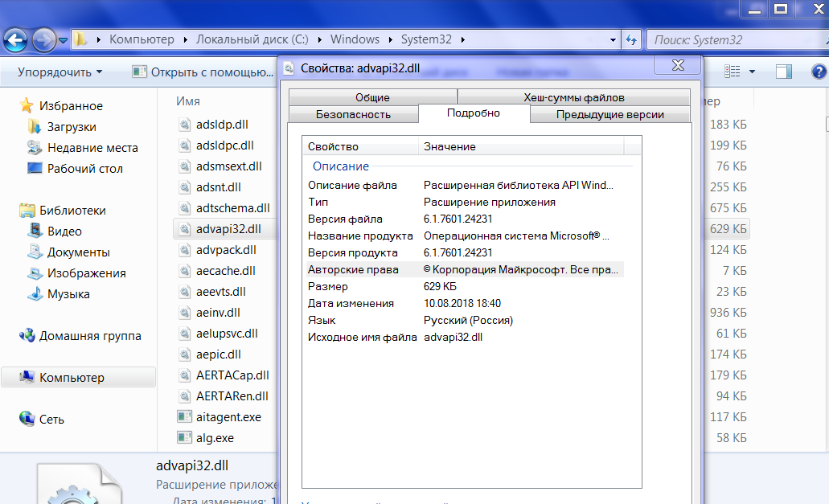
Task: Click Открыть с помощью... toolbar button
Action: coord(203,72)
